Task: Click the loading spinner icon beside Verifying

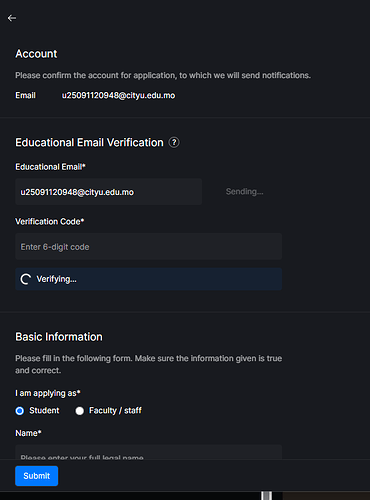Action: tap(26, 279)
